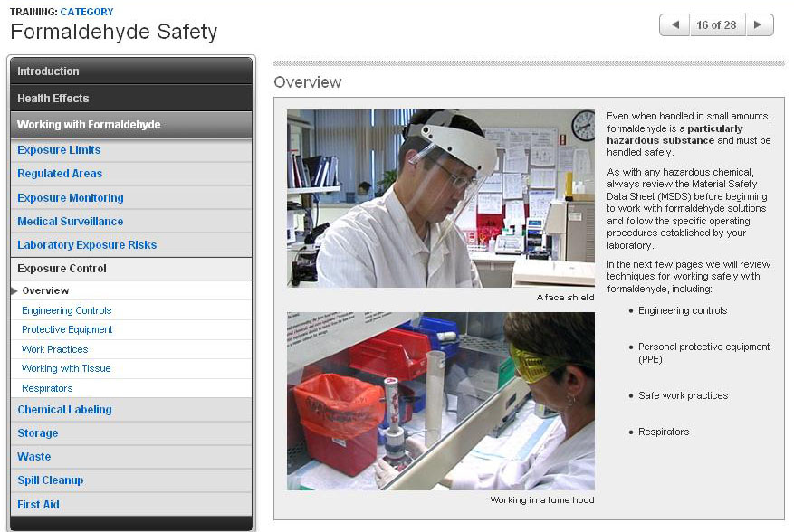Select Exposure Monitoring in sidebar
The width and height of the screenshot is (794, 532).
[71, 198]
